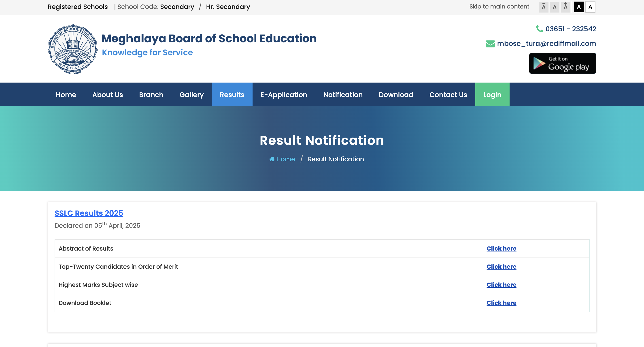Click the Meghalaya Board logo emblem

click(72, 49)
